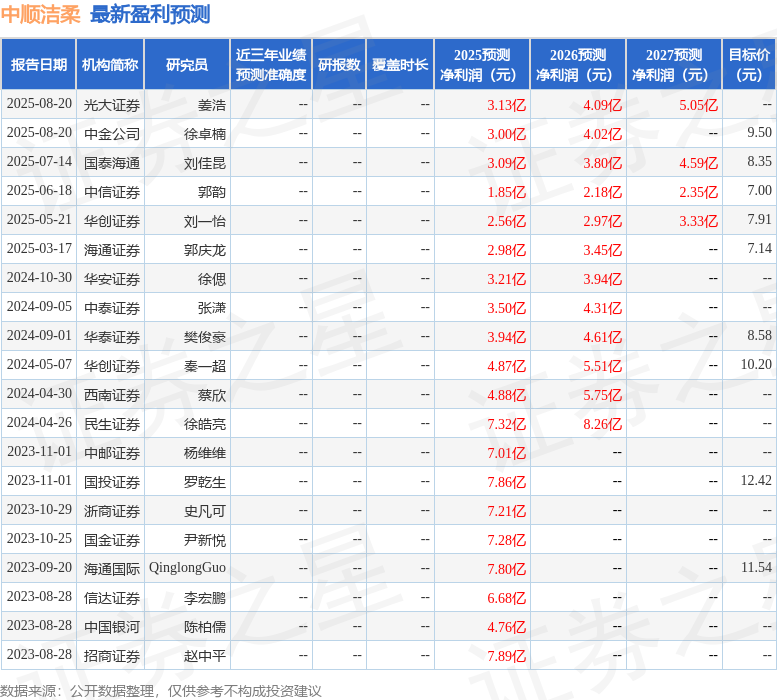777x700 pixels.
Task: Click the 中泰证券 institution cell
Action: coord(112,308)
